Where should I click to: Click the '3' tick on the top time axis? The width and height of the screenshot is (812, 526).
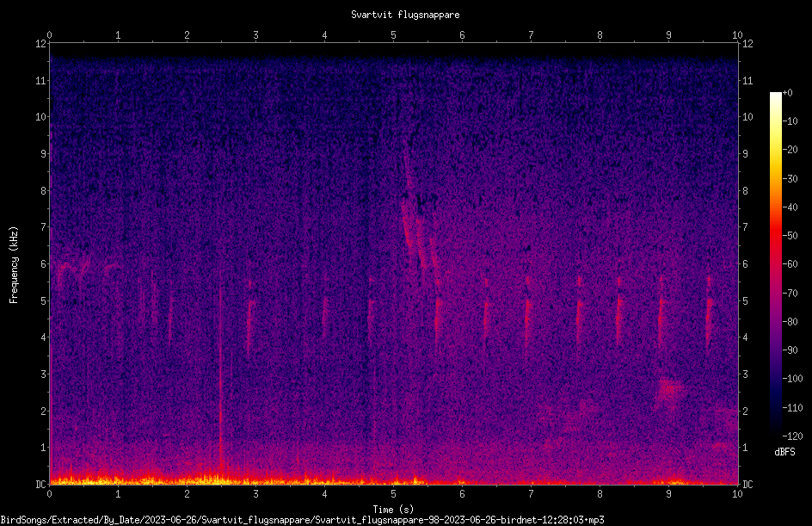coord(255,34)
